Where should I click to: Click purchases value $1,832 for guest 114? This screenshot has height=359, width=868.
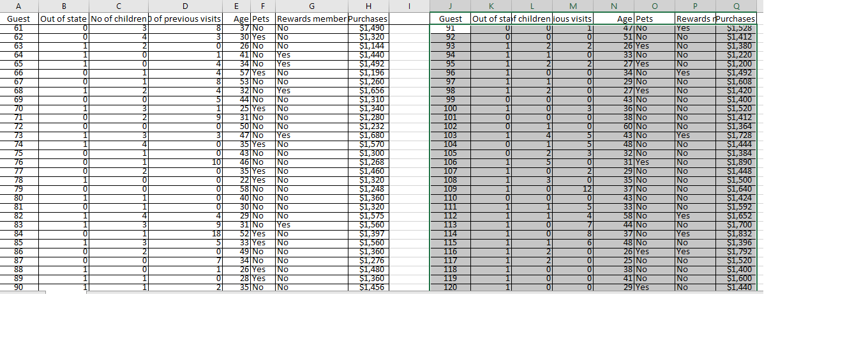[736, 234]
